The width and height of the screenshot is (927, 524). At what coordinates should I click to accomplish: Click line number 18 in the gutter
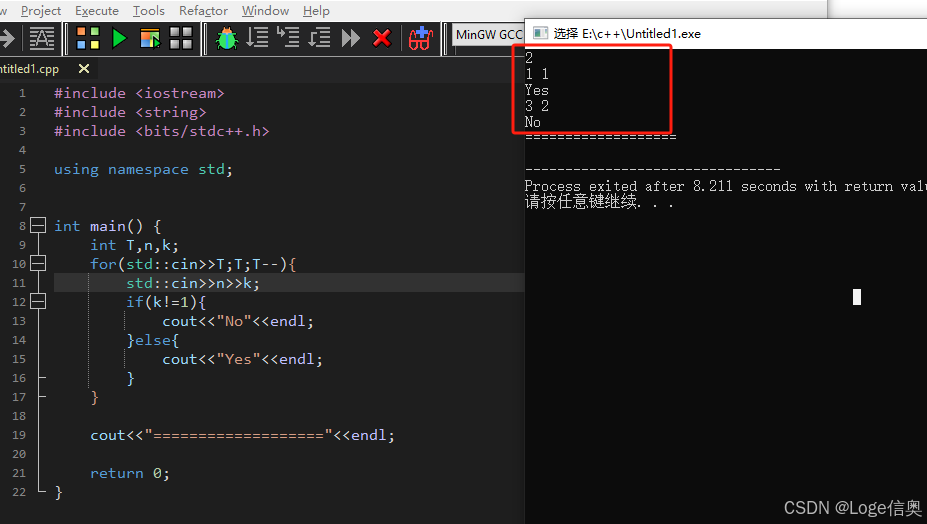point(19,416)
